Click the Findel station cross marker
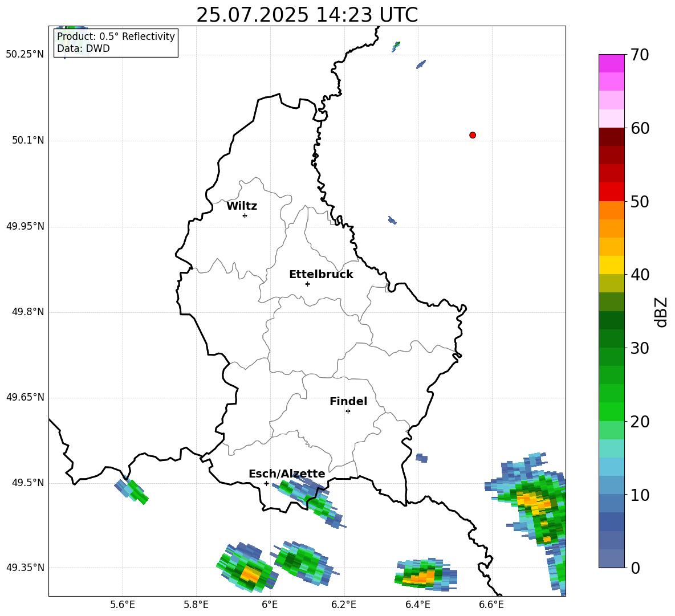This screenshot has width=675, height=616. [x=348, y=411]
